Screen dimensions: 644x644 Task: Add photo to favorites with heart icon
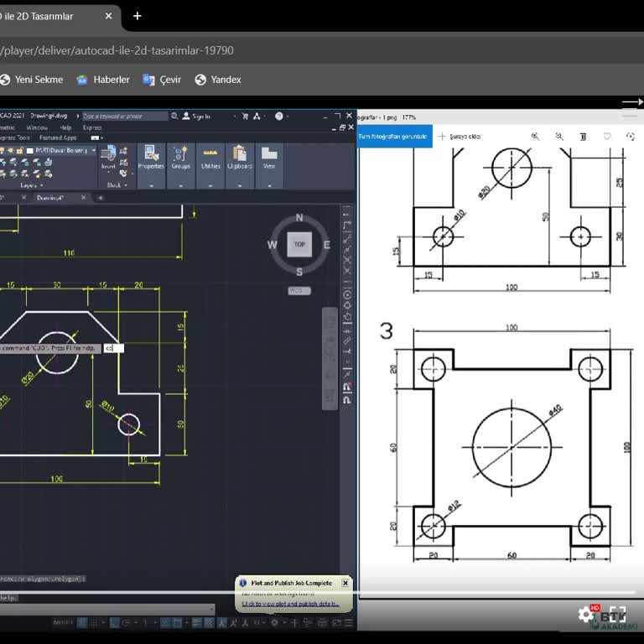point(606,137)
